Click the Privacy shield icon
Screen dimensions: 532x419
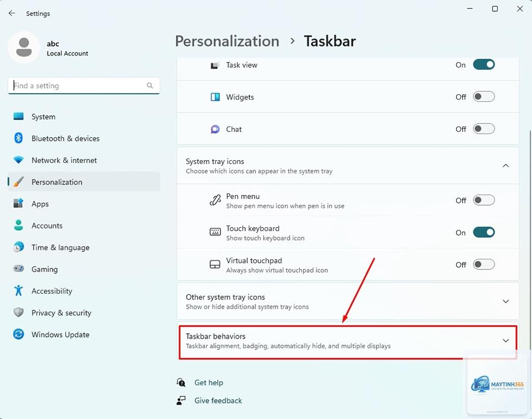click(18, 313)
